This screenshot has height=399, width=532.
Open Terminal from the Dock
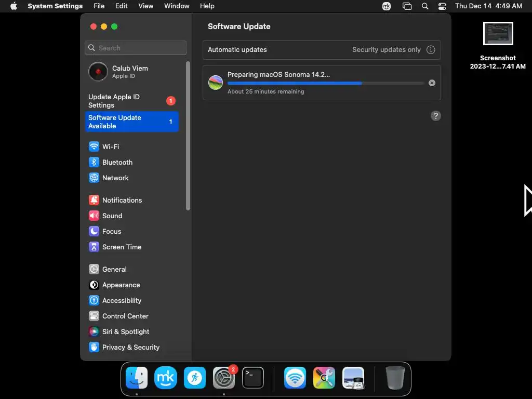253,378
